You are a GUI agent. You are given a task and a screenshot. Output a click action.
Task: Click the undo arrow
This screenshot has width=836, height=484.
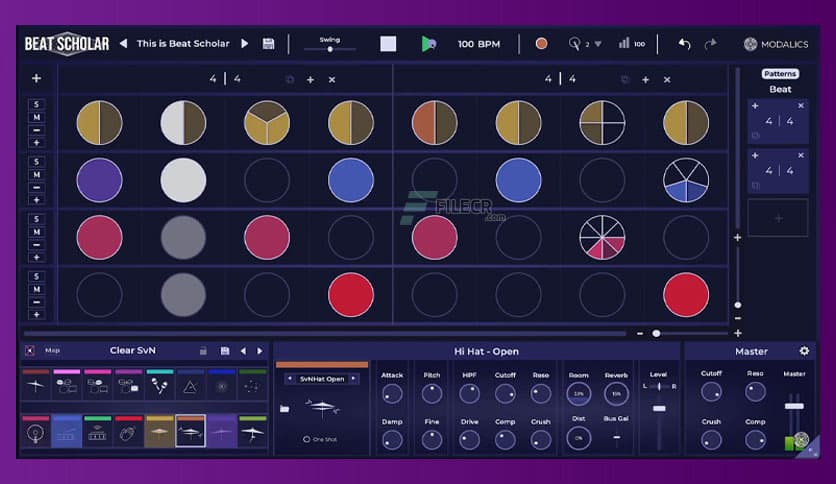685,44
